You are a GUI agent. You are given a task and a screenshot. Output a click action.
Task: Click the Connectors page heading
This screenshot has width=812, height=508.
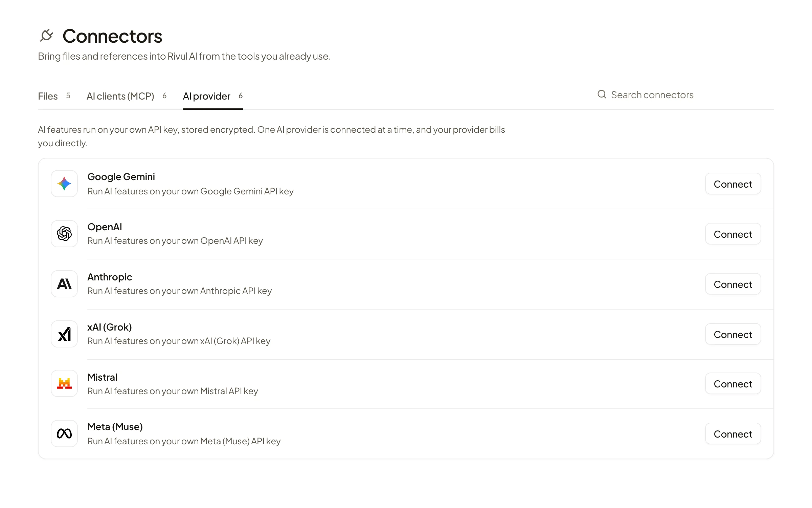[112, 36]
